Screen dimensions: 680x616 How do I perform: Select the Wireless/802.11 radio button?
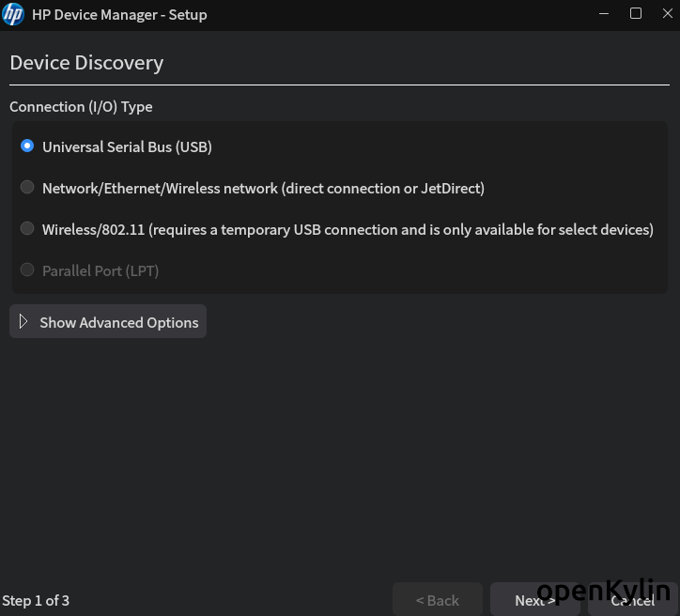click(27, 229)
